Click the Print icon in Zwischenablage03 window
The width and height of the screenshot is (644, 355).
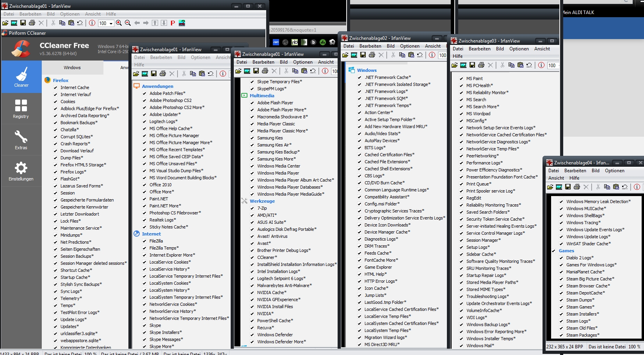tap(481, 65)
